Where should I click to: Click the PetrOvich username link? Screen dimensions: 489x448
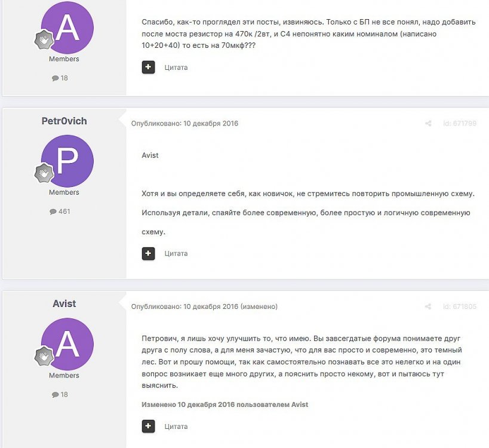point(64,121)
